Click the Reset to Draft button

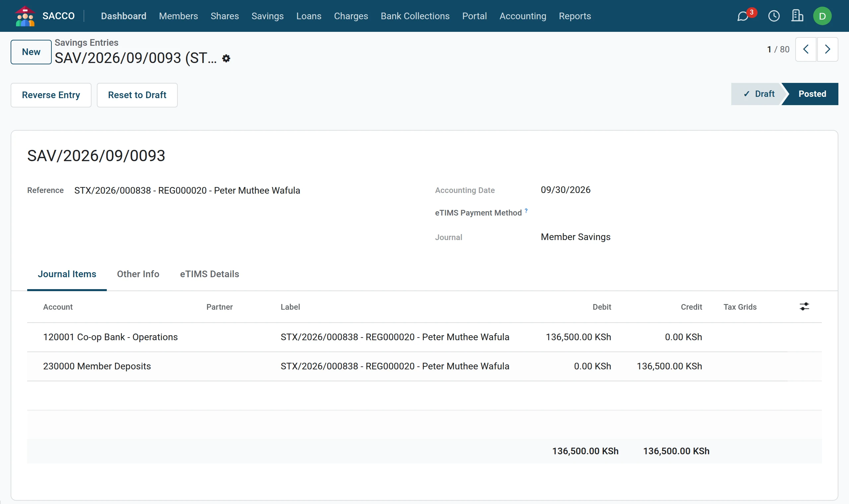click(x=137, y=95)
